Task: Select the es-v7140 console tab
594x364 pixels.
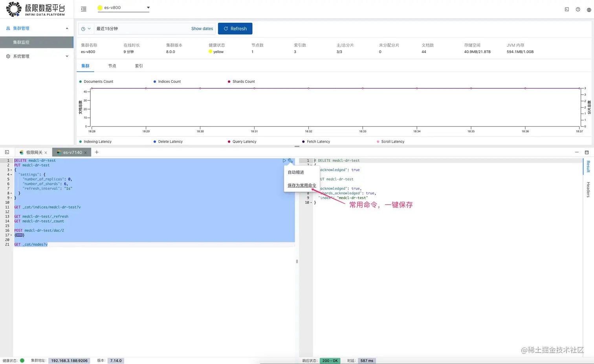Action: click(x=72, y=152)
